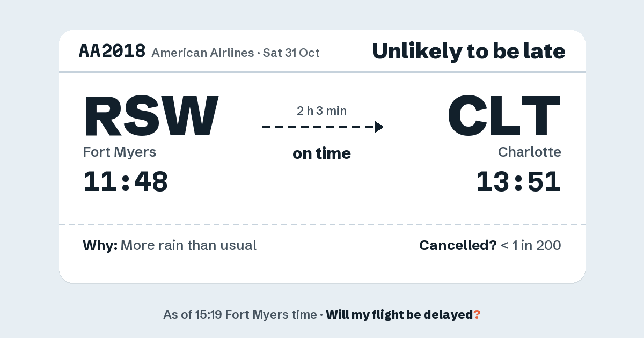Click the arrowhead pointing to CLT

point(379,127)
